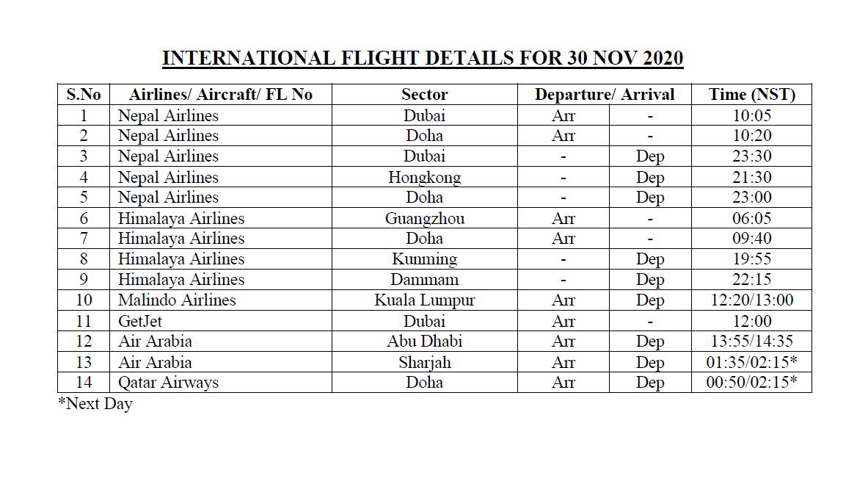Click the Kunming sector cell
Screen dimensions: 868x484
pyautogui.click(x=424, y=259)
